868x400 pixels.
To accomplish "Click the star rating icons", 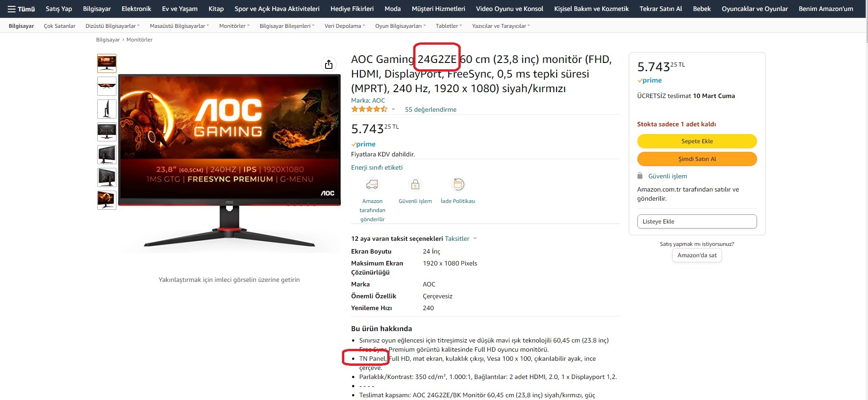I will click(369, 109).
